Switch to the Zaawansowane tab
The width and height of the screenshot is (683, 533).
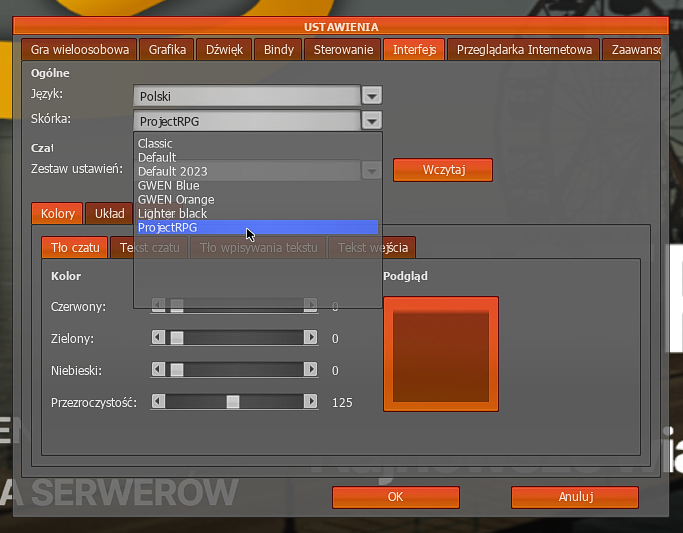coord(632,50)
